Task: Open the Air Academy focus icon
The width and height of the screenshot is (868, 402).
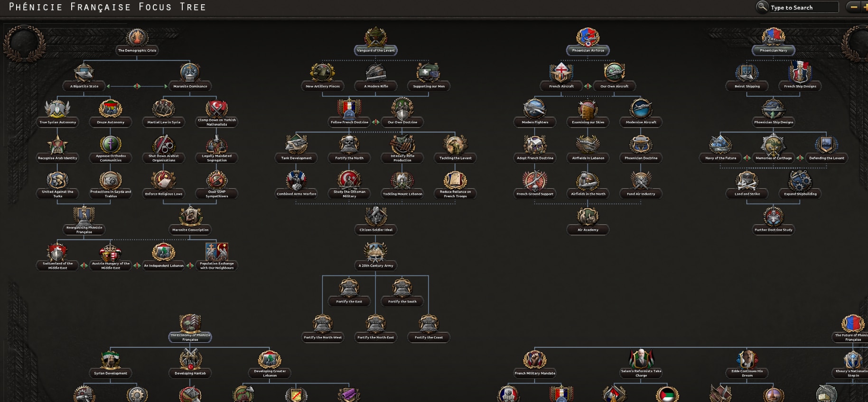Action: [588, 216]
